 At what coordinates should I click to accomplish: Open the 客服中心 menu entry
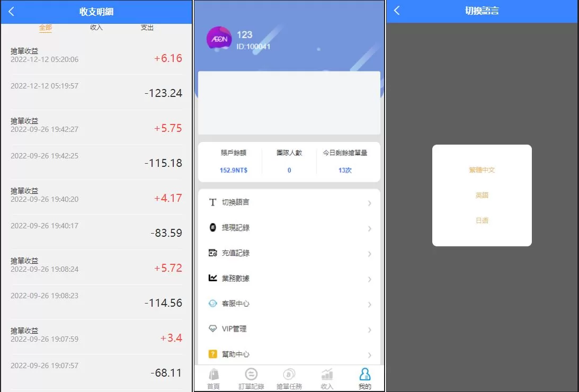(289, 304)
